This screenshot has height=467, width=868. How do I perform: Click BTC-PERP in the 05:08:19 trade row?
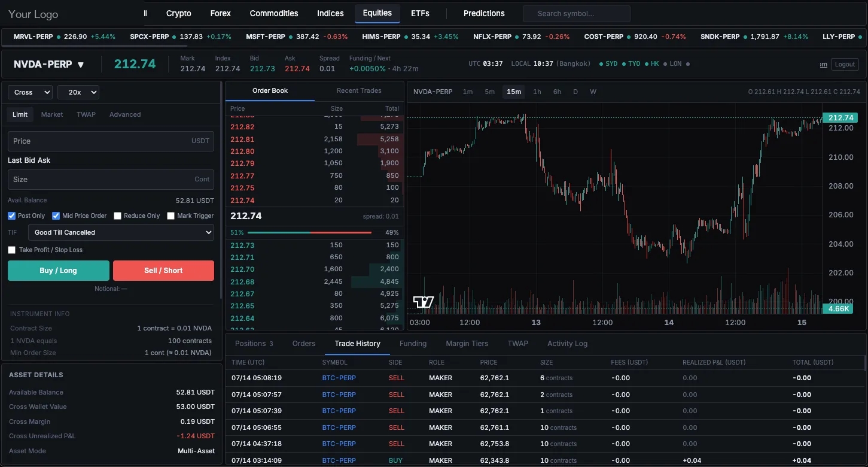coord(339,378)
